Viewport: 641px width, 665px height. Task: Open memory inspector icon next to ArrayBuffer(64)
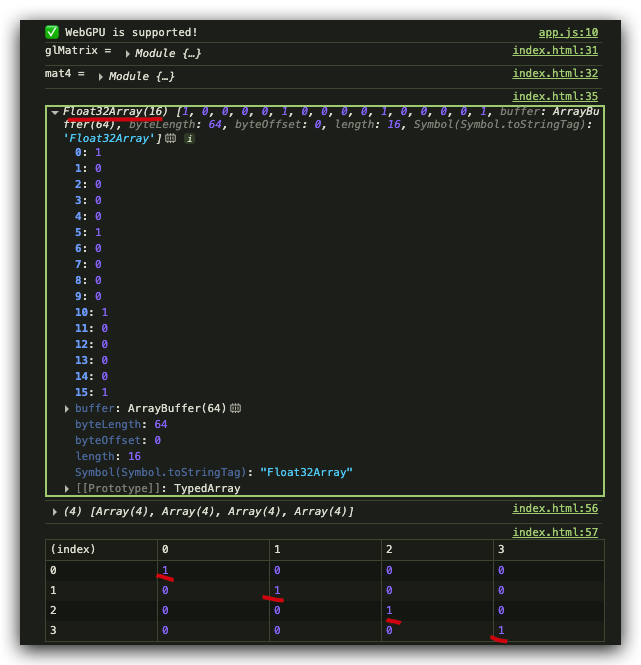click(236, 408)
